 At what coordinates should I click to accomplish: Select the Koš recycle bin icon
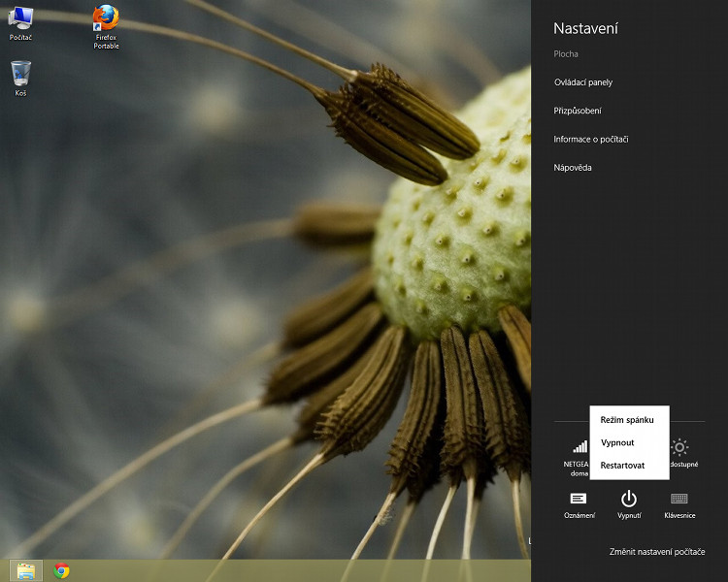[20, 79]
